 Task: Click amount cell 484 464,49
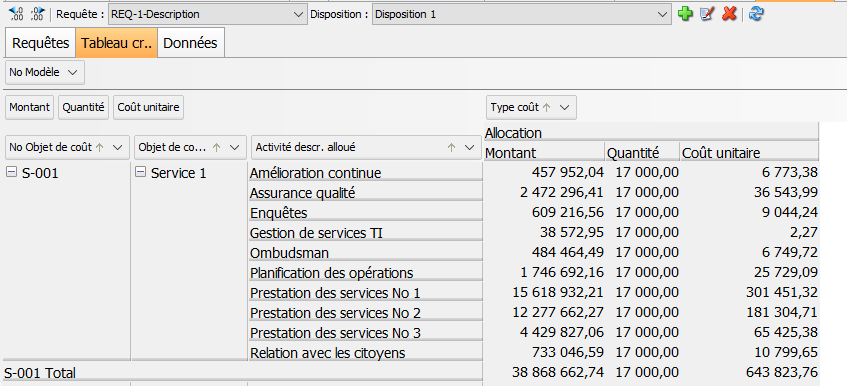(544, 252)
